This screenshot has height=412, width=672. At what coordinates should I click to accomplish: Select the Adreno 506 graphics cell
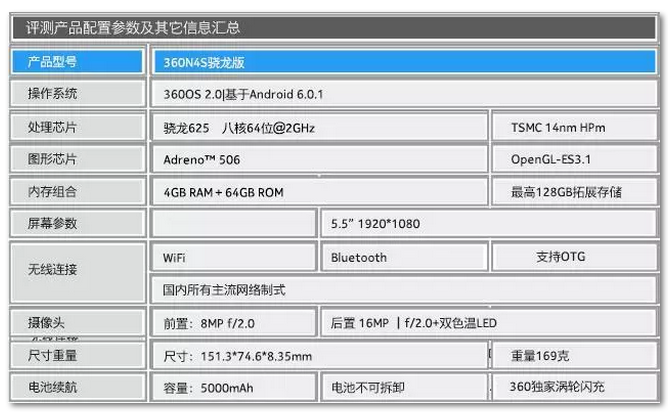(x=320, y=160)
